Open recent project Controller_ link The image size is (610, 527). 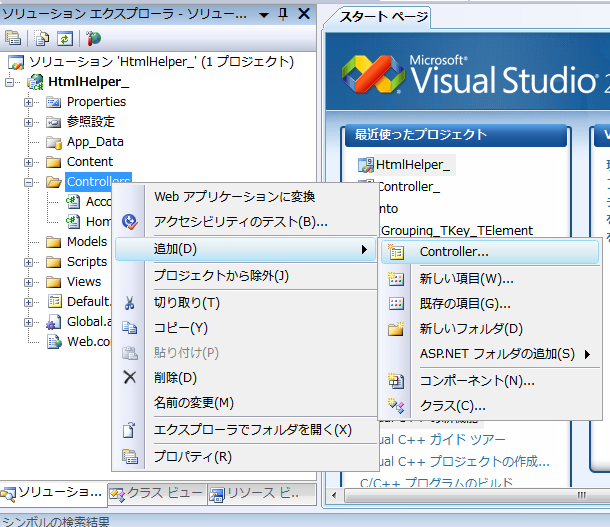[409, 187]
